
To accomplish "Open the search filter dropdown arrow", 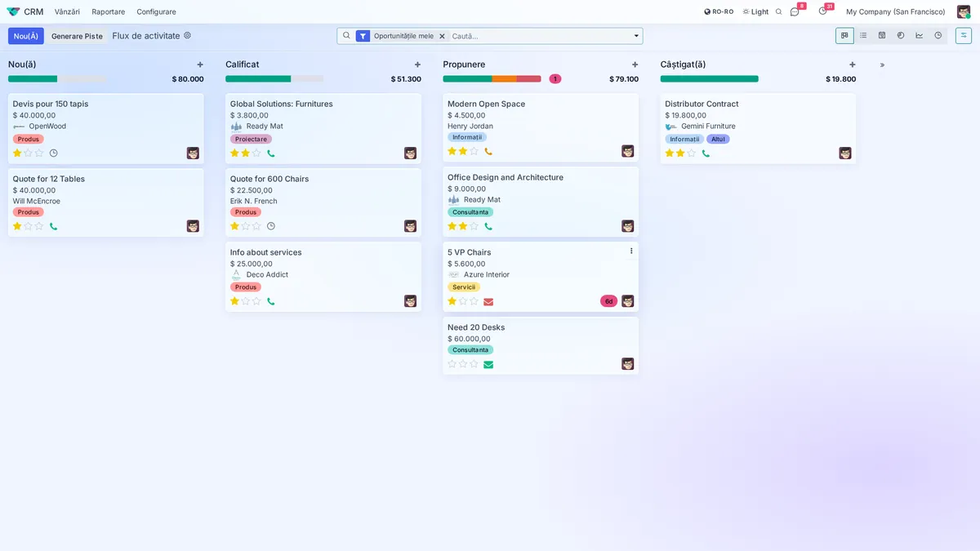I will [x=635, y=35].
